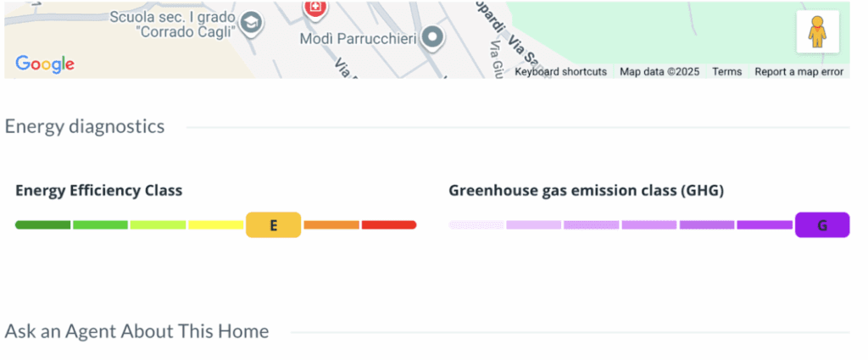Viewport: 868px width, 360px height.
Task: Click the Map data ©2025 text
Action: coord(659,72)
